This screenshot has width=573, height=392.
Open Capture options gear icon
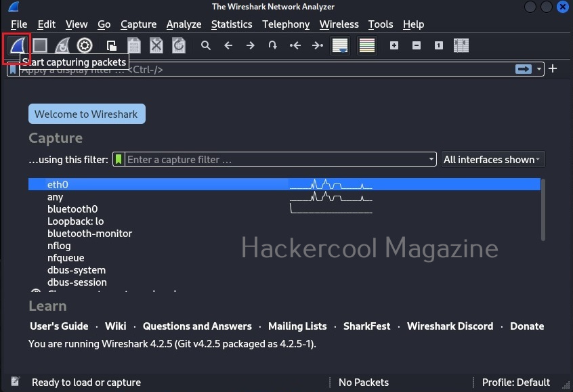85,45
